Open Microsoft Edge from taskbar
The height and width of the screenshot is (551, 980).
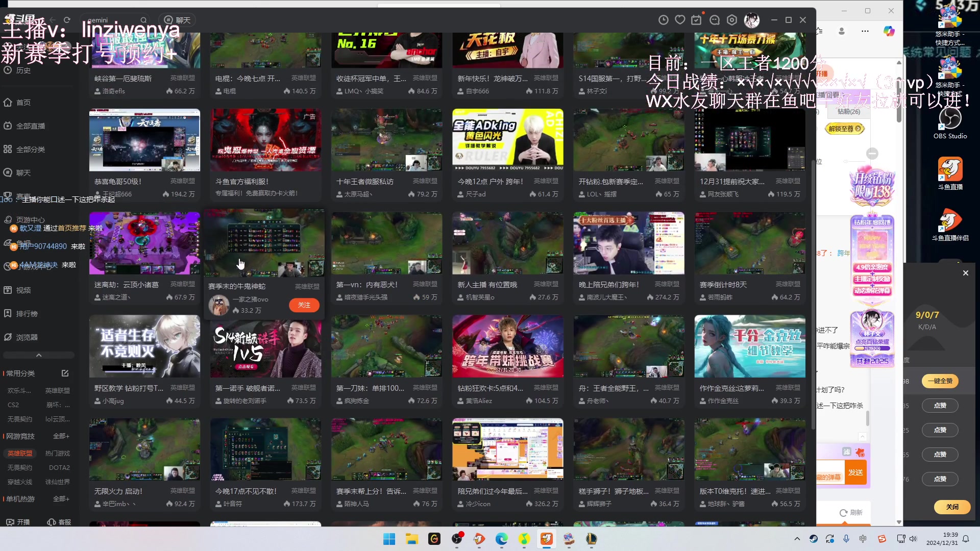(x=501, y=539)
